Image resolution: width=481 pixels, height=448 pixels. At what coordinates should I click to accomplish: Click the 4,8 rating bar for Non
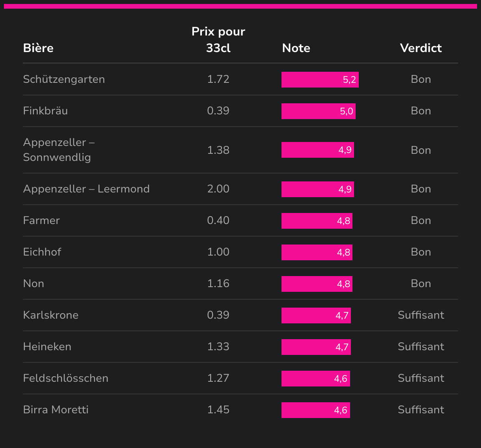pyautogui.click(x=317, y=284)
